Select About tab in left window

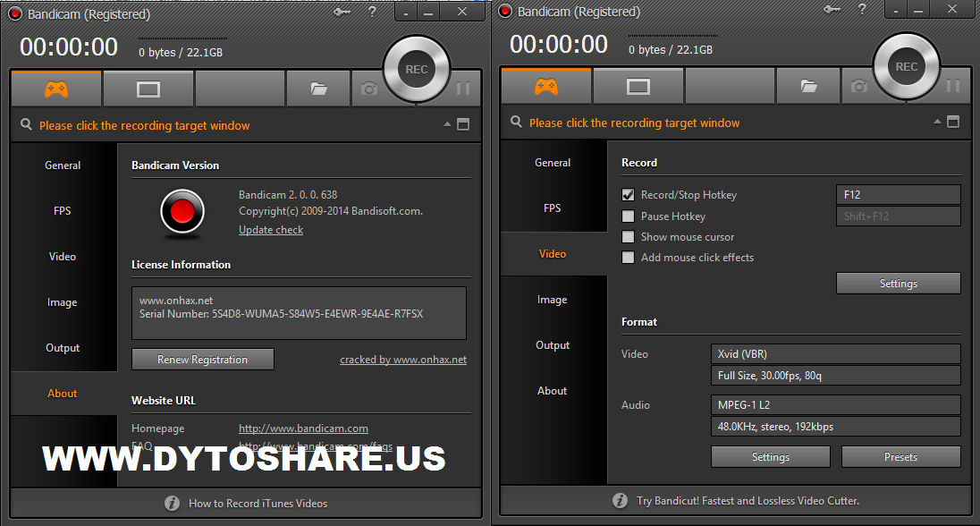[x=63, y=394]
